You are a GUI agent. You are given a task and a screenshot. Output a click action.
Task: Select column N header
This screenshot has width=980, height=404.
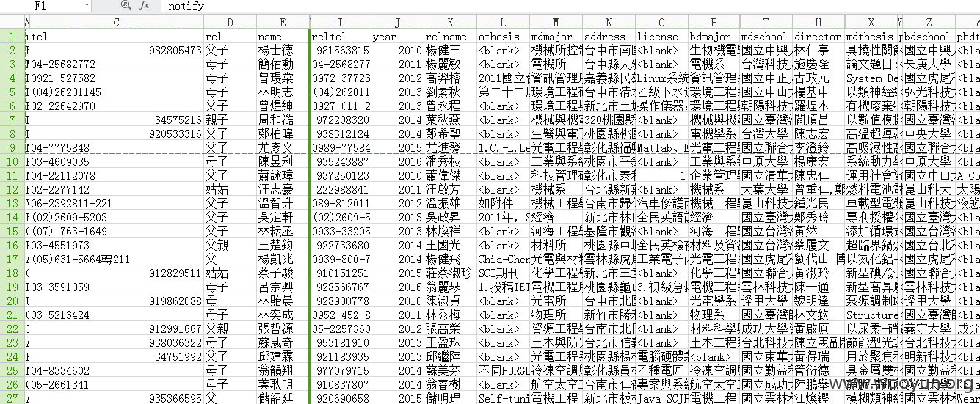[x=609, y=23]
